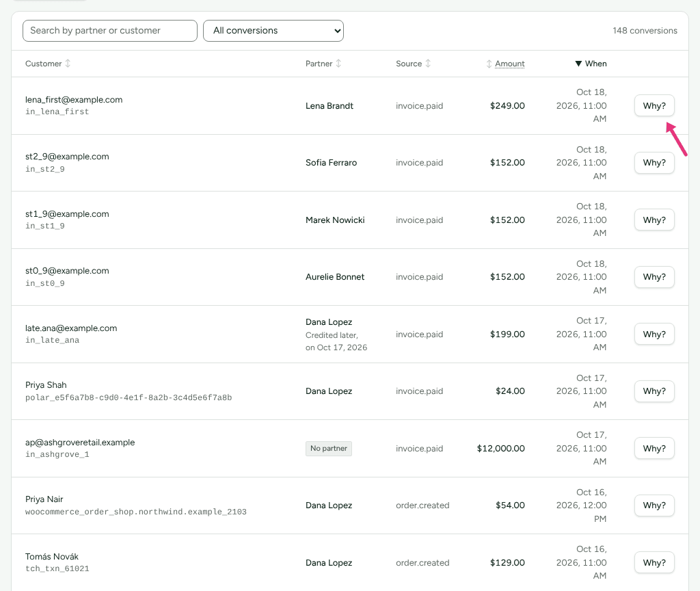700x591 pixels.
Task: Click Why? for Priya Shah row
Action: [654, 391]
